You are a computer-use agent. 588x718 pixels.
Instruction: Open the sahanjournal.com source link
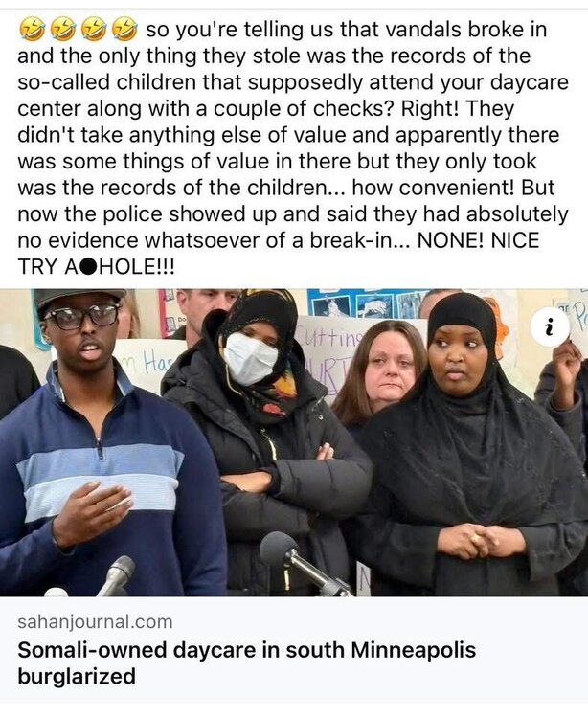(x=95, y=622)
